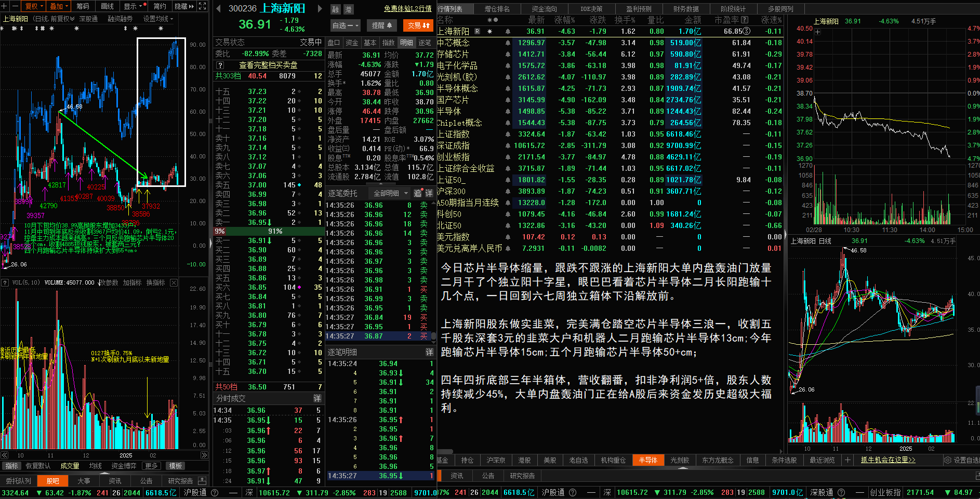
Task: Select the 光刻胶 watchlist tab
Action: pyautogui.click(x=679, y=460)
